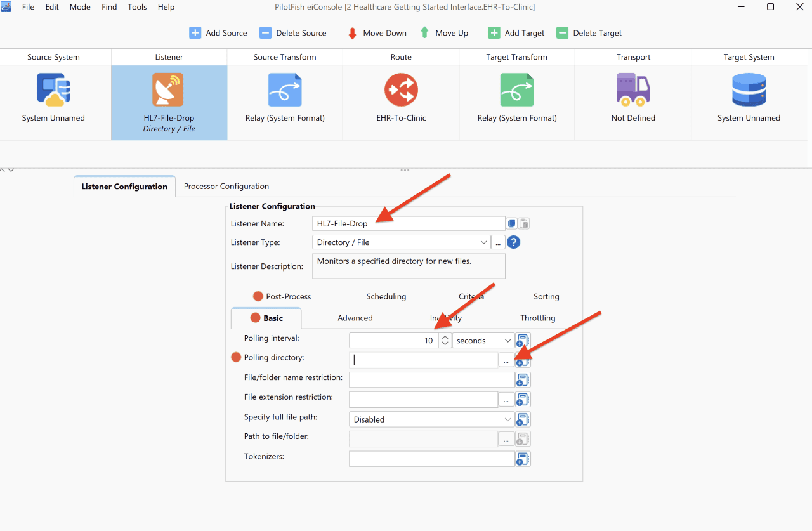Screen dimensions: 812x531
Task: Select the Not Defined transport truck icon
Action: [633, 89]
